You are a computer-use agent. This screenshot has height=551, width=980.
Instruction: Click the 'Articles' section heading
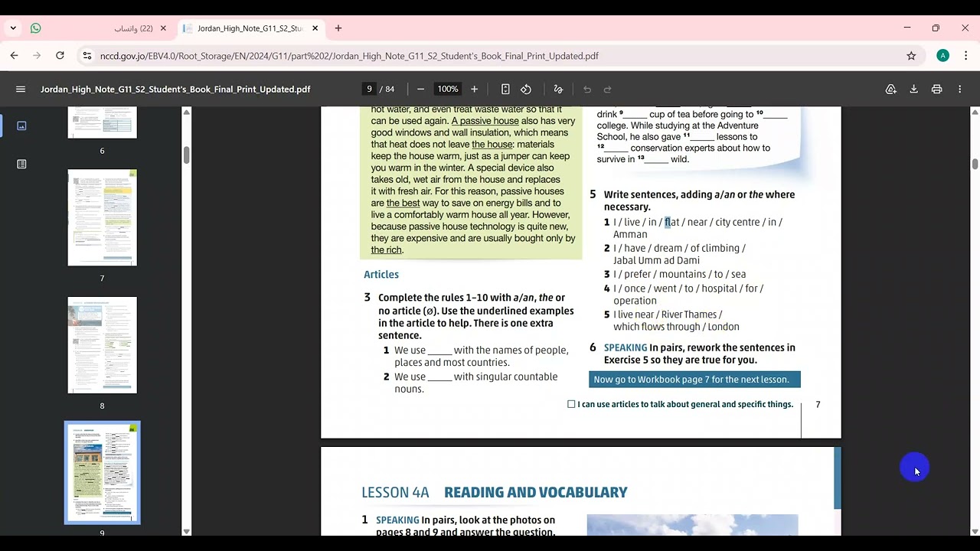click(381, 275)
